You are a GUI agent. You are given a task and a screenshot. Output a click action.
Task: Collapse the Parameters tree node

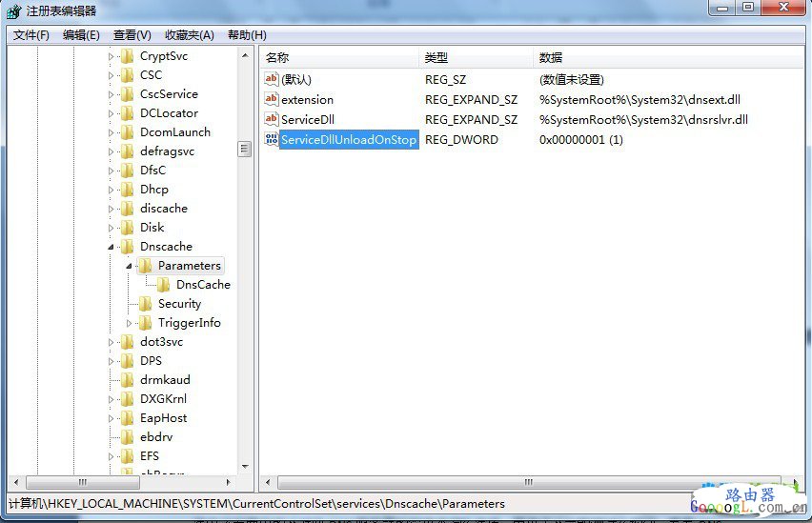point(130,266)
